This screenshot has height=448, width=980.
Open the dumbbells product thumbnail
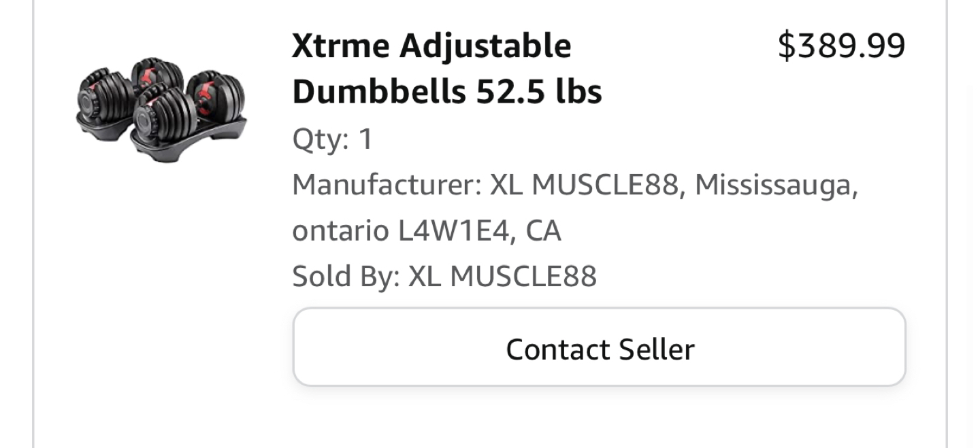(161, 110)
